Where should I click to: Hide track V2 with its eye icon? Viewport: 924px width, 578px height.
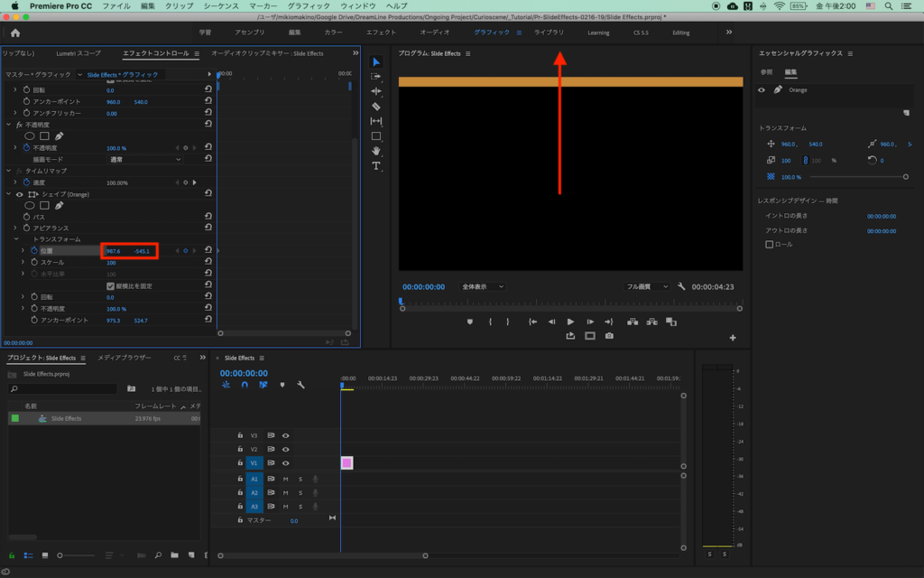point(285,449)
